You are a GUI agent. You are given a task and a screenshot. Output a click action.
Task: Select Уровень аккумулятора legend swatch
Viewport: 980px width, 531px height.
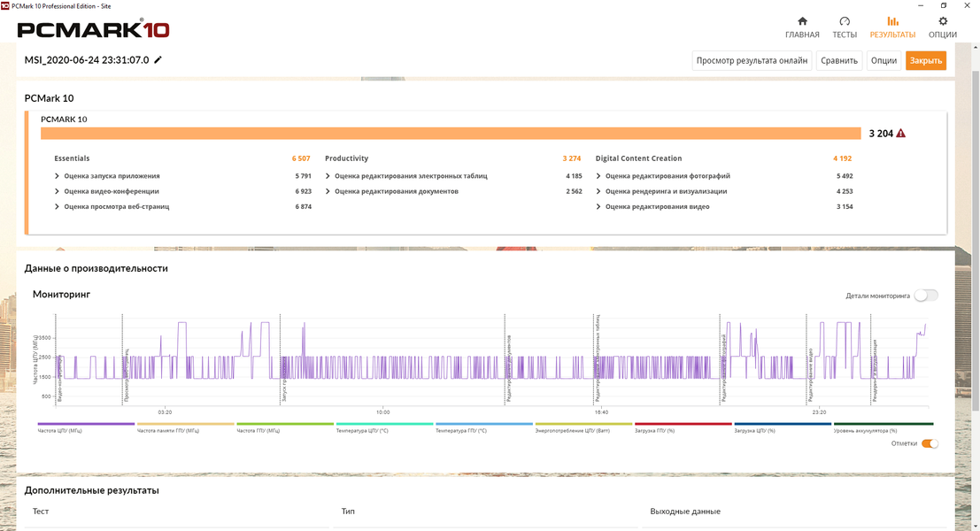pyautogui.click(x=884, y=424)
